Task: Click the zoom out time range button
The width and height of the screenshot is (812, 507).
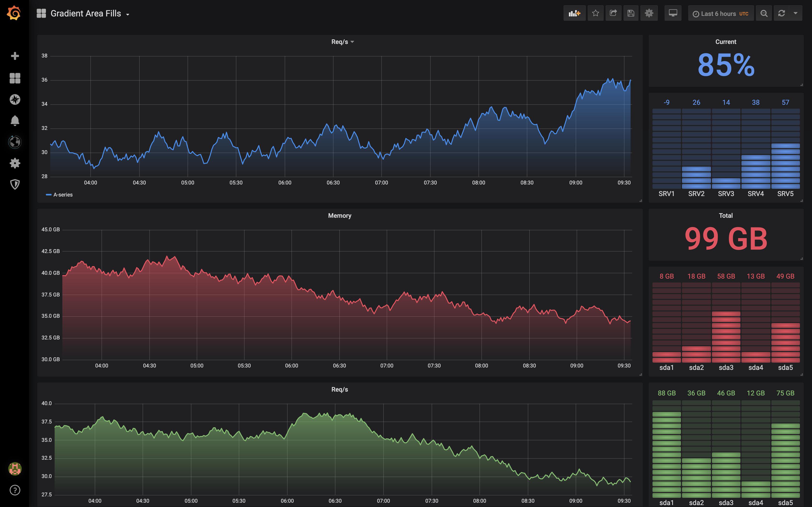Action: pos(764,14)
